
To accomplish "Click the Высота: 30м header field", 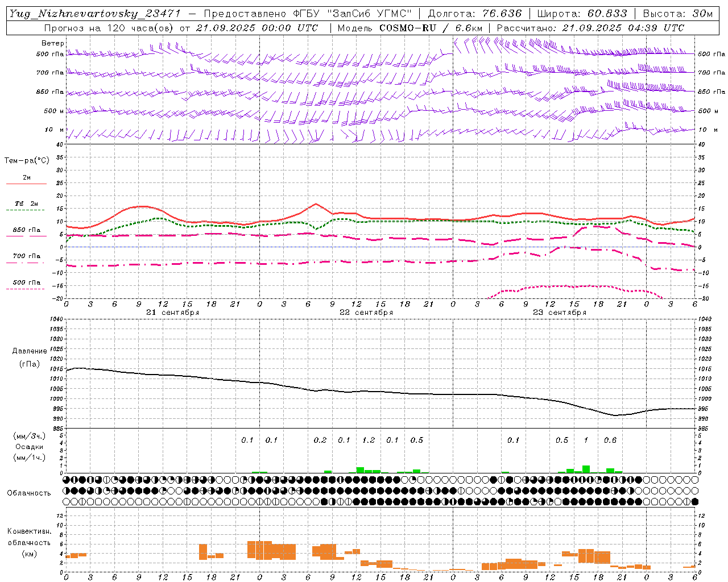I will pyautogui.click(x=678, y=14).
